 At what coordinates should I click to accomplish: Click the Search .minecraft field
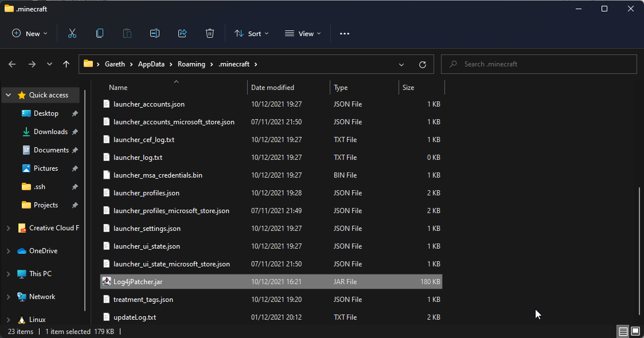pos(539,64)
